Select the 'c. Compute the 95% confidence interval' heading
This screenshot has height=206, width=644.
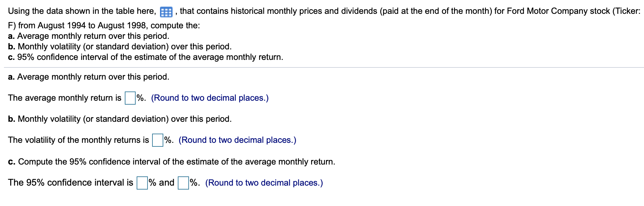172,161
